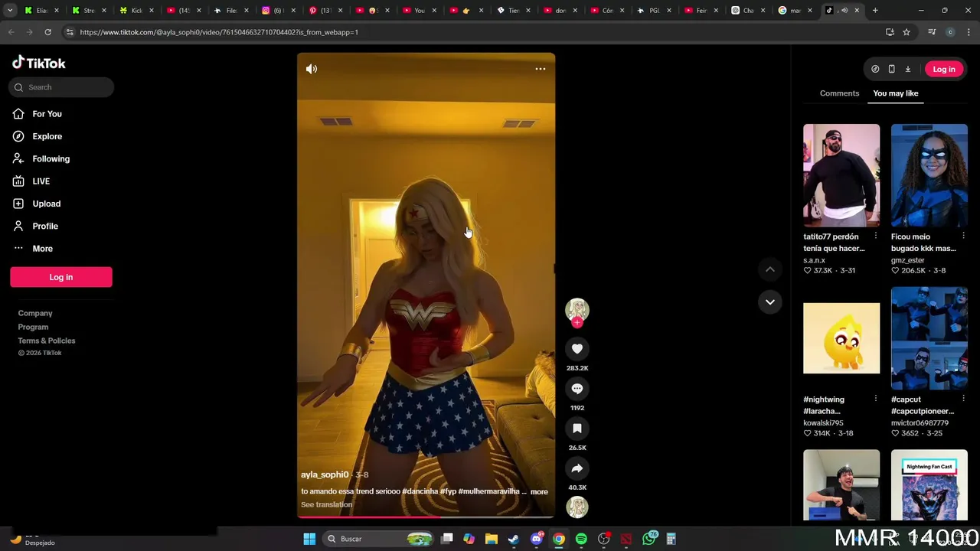Seek using the red video progress bar
980x551 pixels.
[426, 517]
